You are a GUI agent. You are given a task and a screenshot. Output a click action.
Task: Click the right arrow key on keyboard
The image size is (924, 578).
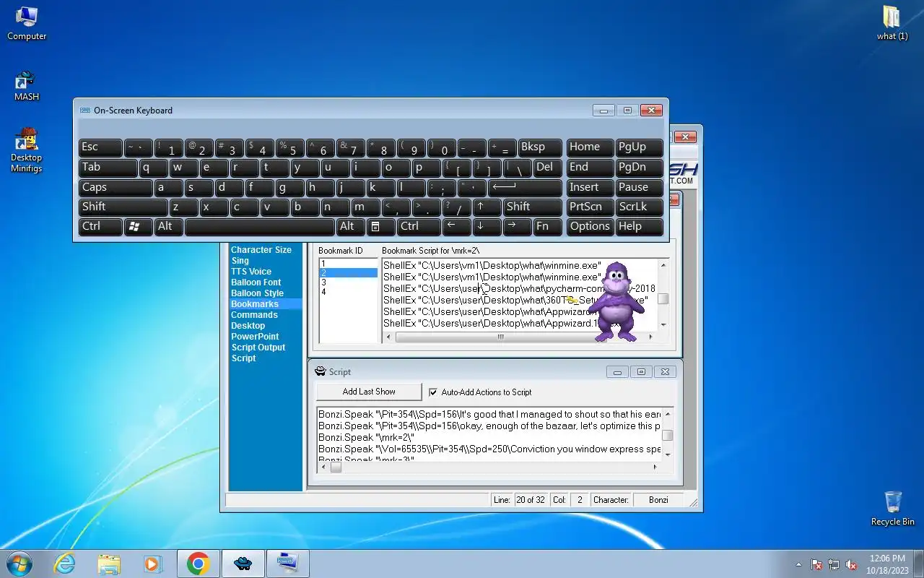[x=518, y=226]
